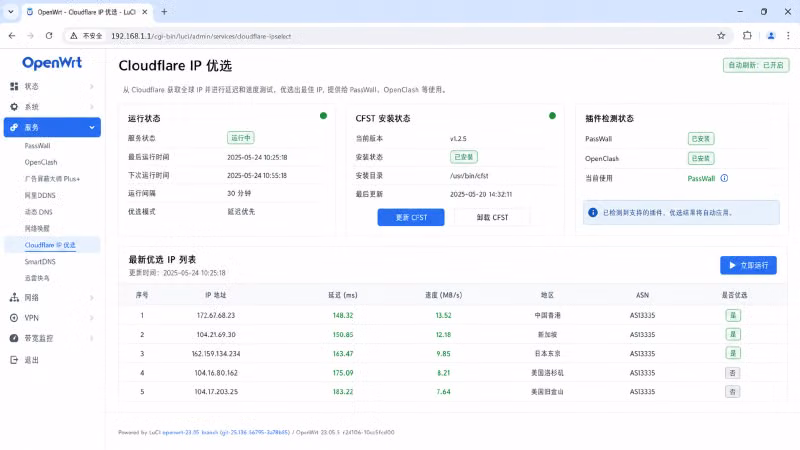Click IP address 104.21.69.30
This screenshot has height=450, width=800.
tap(216, 335)
